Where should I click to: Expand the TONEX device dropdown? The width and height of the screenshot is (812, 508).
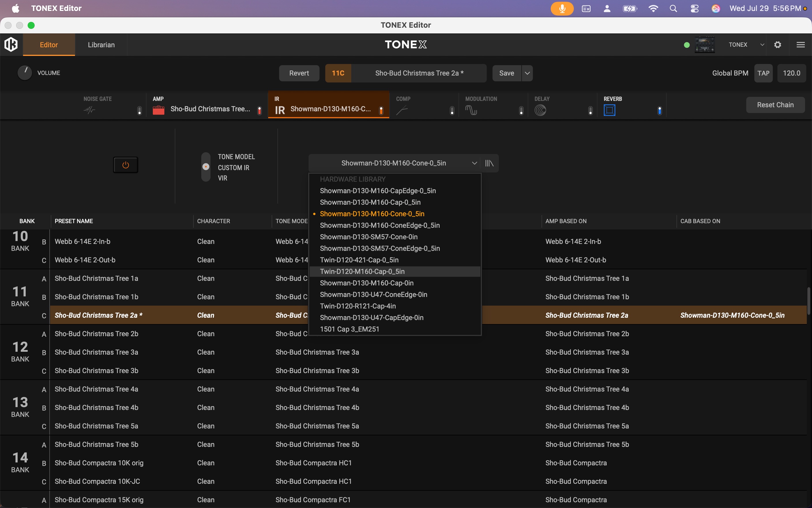762,45
